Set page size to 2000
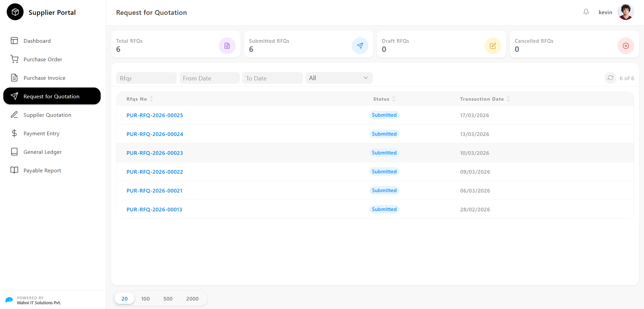 (x=192, y=299)
